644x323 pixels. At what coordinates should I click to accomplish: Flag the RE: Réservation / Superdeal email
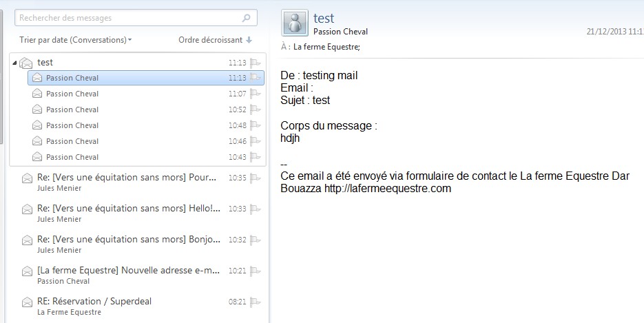256,302
